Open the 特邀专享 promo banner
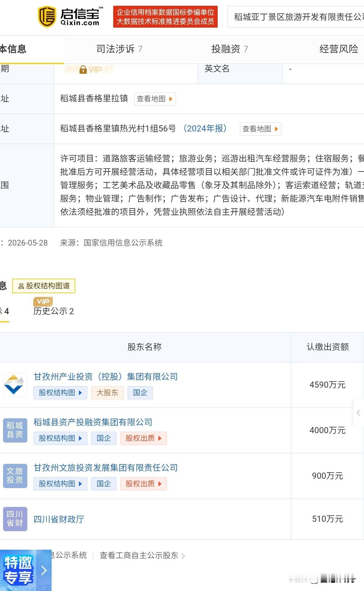 coord(26,570)
